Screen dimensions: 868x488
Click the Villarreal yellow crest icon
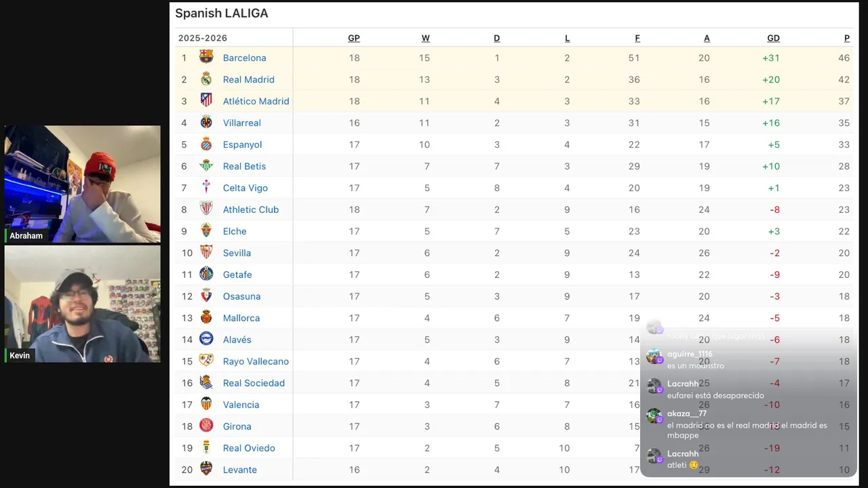click(206, 123)
